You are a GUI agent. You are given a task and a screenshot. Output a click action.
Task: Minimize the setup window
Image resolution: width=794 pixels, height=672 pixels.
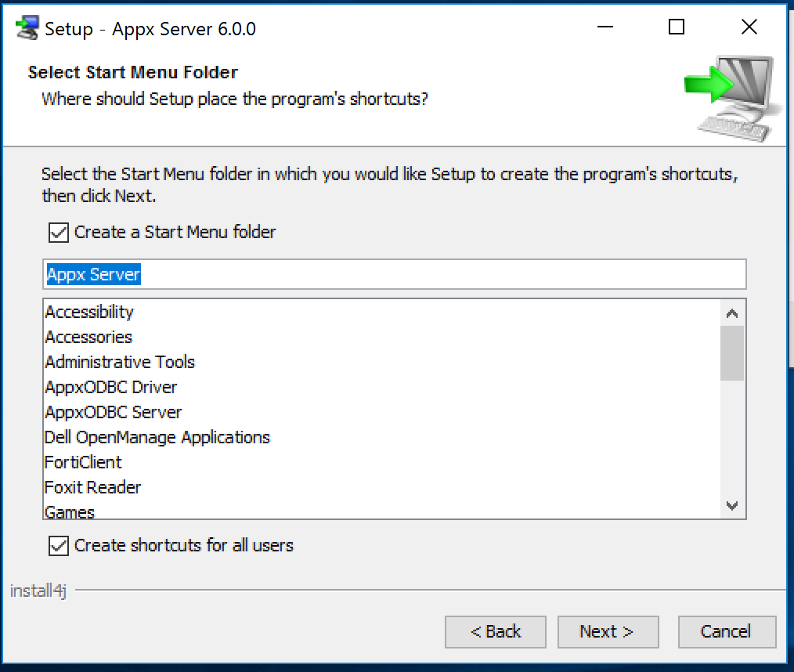[605, 27]
